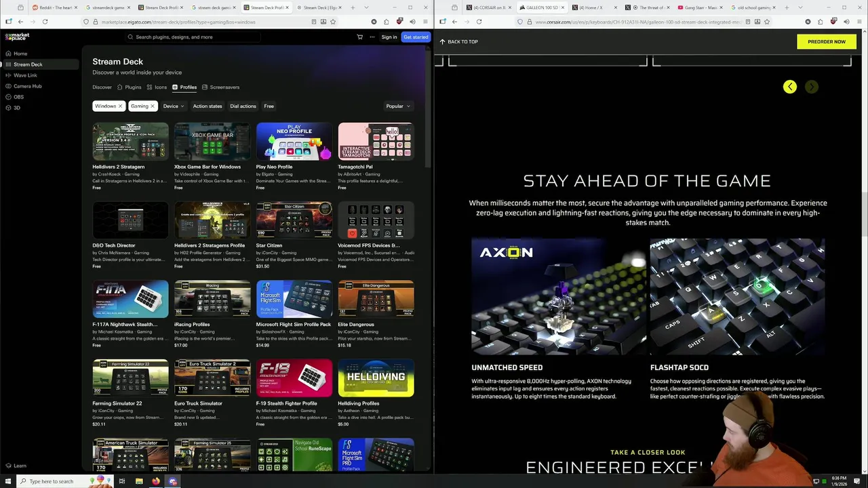Open the sound indicator icon in Corsair toolbar
The height and width of the screenshot is (488, 868).
tap(846, 22)
